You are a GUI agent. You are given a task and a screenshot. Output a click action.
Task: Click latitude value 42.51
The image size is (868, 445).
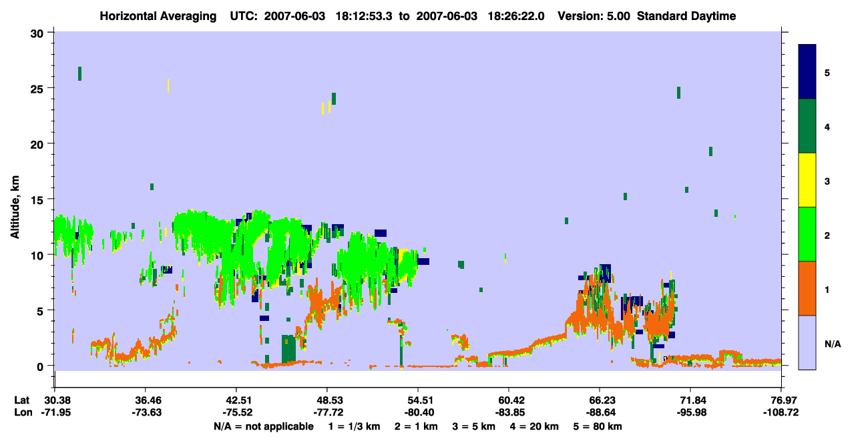(236, 400)
